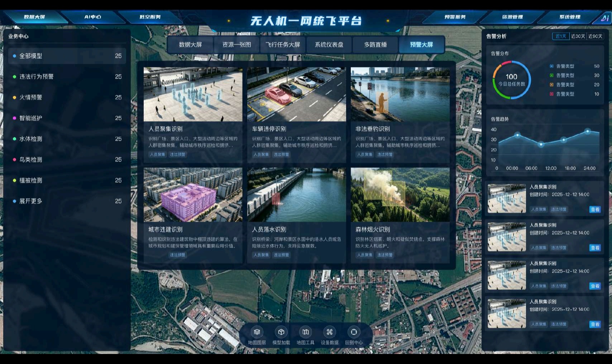Expand the 展开更多 list entry
This screenshot has width=612, height=364.
(67, 201)
